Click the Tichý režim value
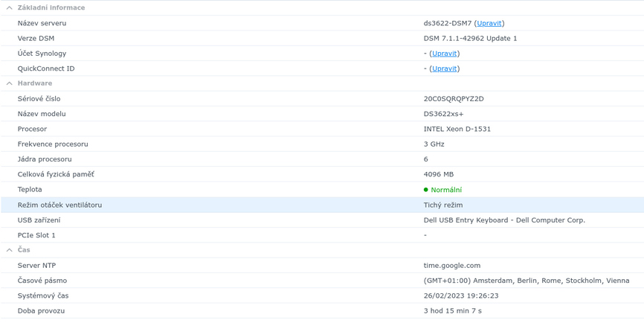Image resolution: width=644 pixels, height=323 pixels. [443, 205]
